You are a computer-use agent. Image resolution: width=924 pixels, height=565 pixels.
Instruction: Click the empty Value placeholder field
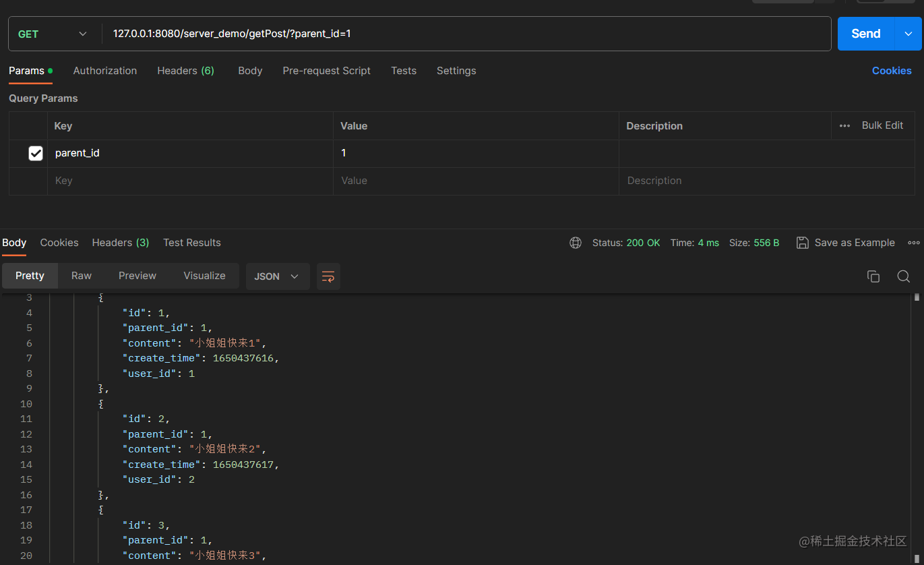476,181
